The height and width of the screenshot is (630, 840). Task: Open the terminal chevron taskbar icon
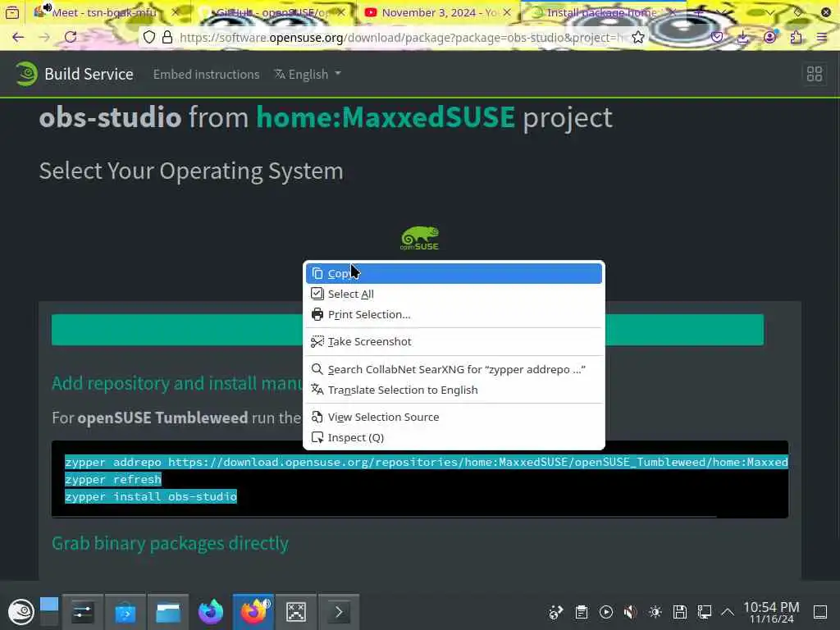click(339, 612)
